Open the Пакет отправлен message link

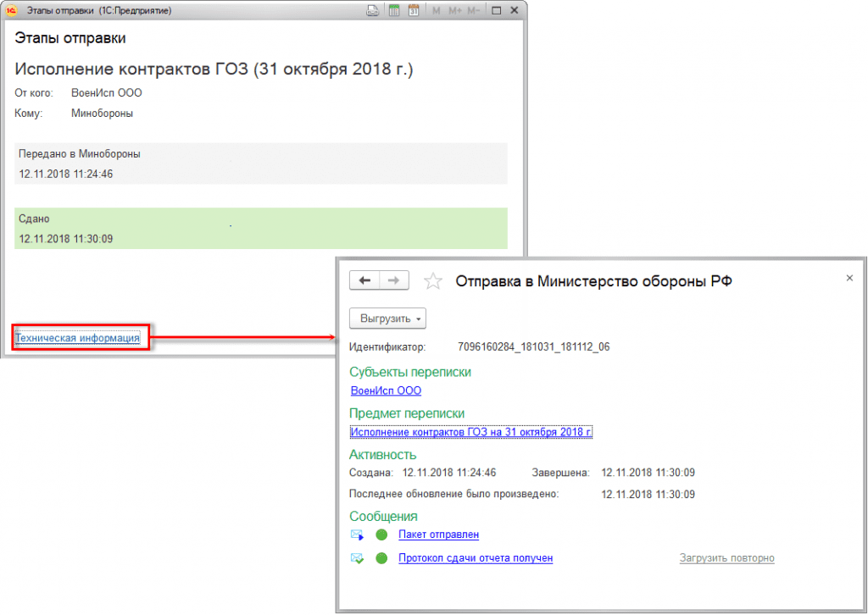click(x=438, y=535)
